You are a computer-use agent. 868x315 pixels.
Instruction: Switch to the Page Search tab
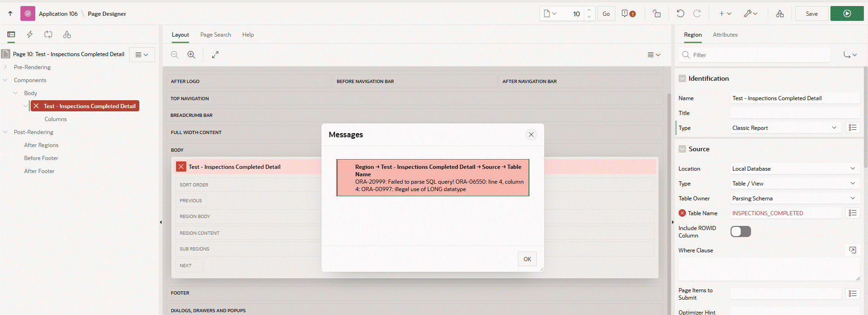pos(215,35)
